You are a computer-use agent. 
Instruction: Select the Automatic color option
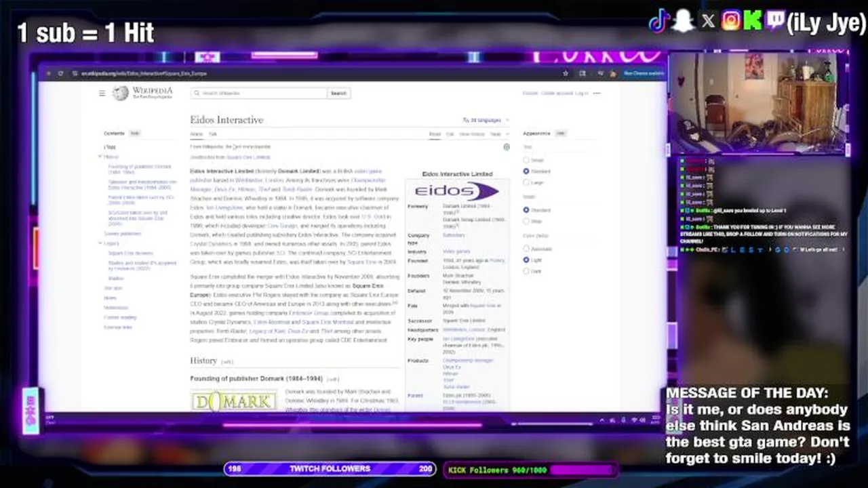(526, 249)
